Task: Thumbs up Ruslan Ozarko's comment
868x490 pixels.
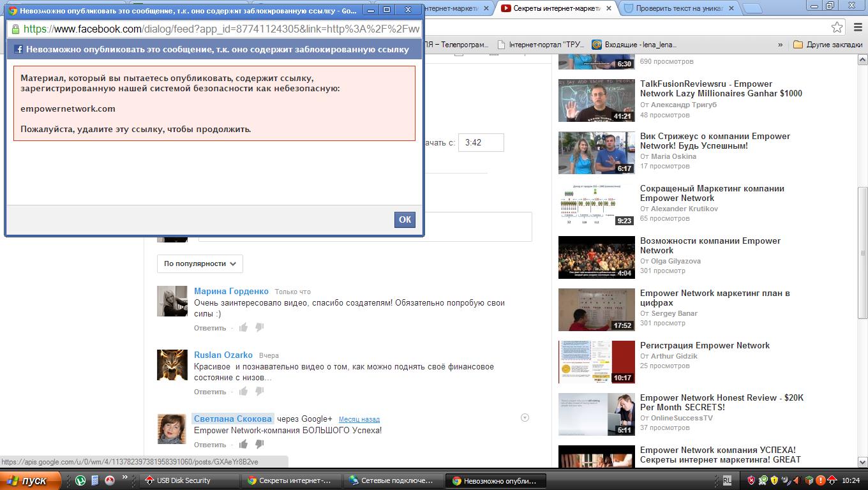Action: pyautogui.click(x=243, y=391)
